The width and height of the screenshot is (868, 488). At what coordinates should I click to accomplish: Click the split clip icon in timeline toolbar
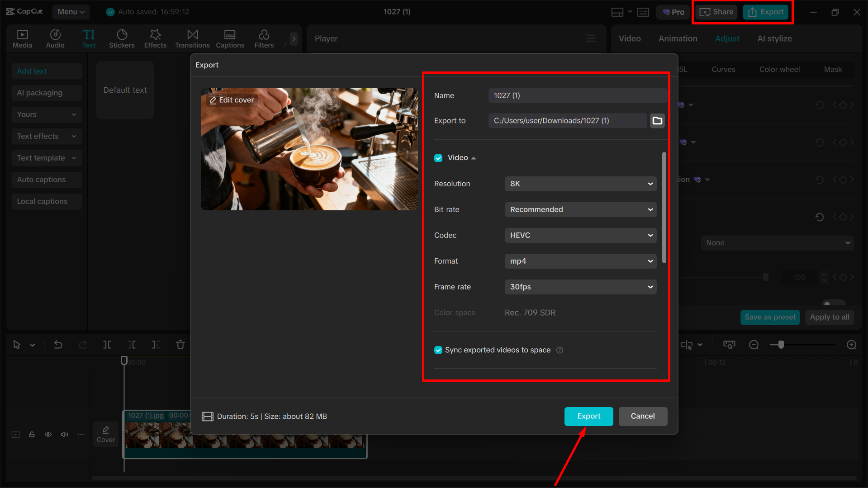click(x=107, y=345)
